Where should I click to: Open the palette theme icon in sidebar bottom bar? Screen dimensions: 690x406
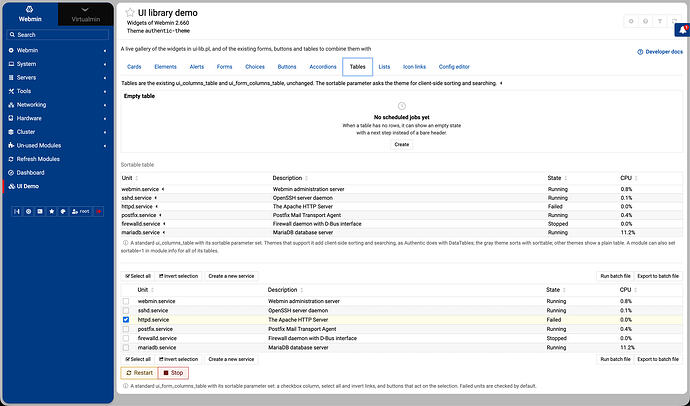[63, 212]
